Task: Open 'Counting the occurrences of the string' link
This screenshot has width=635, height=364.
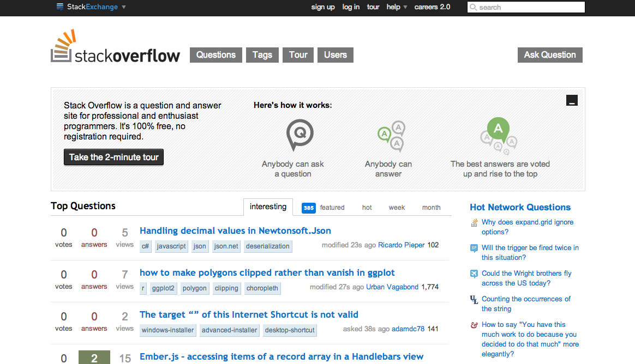Action: point(526,304)
